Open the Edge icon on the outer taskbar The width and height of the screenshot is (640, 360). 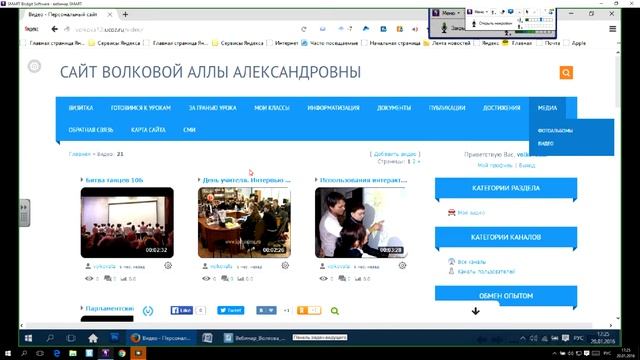click(x=56, y=353)
